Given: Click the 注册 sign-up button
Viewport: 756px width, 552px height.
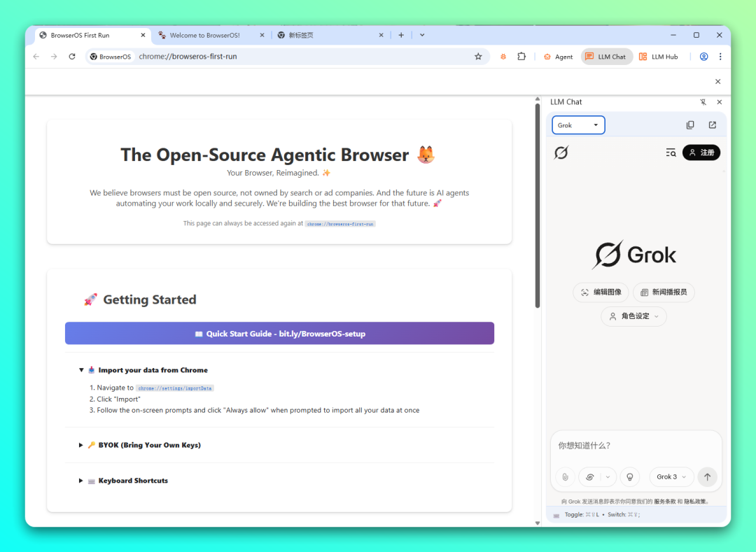Looking at the screenshot, I should (x=701, y=153).
